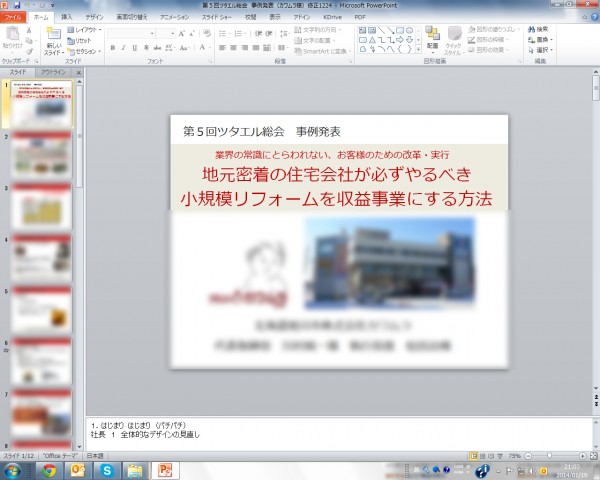This screenshot has height=480, width=600.
Task: Switch to Slide Show (スライドショー) tab
Action: tap(217, 17)
